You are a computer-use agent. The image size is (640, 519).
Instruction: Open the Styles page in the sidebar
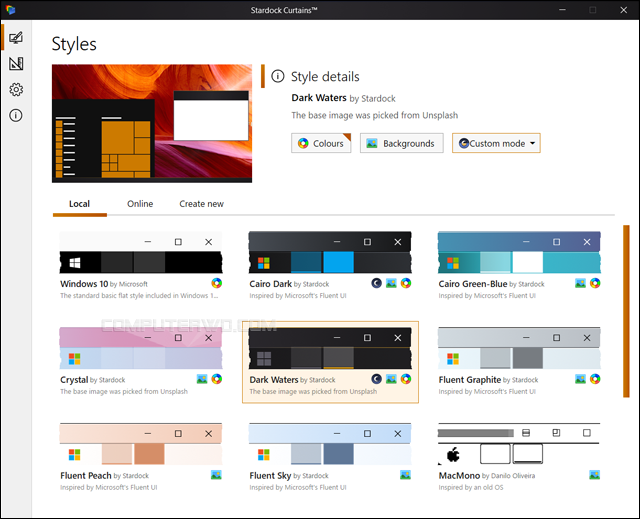coord(16,38)
